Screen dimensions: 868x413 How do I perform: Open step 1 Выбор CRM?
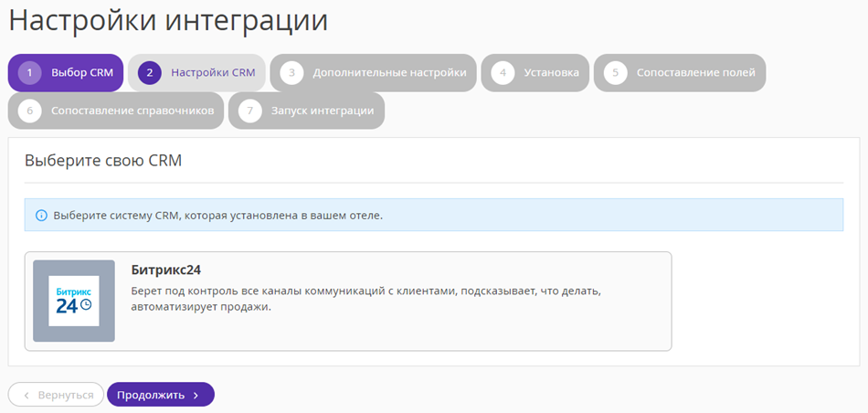click(65, 72)
